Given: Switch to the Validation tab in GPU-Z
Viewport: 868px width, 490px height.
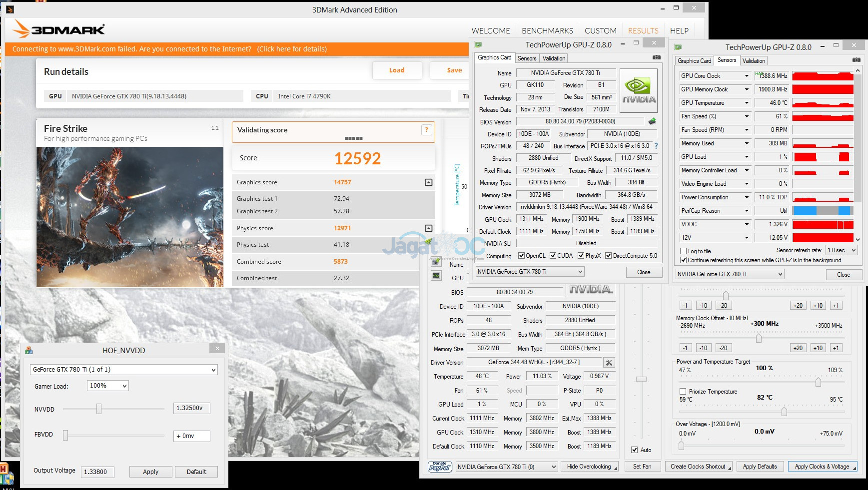Looking at the screenshot, I should click(x=554, y=58).
